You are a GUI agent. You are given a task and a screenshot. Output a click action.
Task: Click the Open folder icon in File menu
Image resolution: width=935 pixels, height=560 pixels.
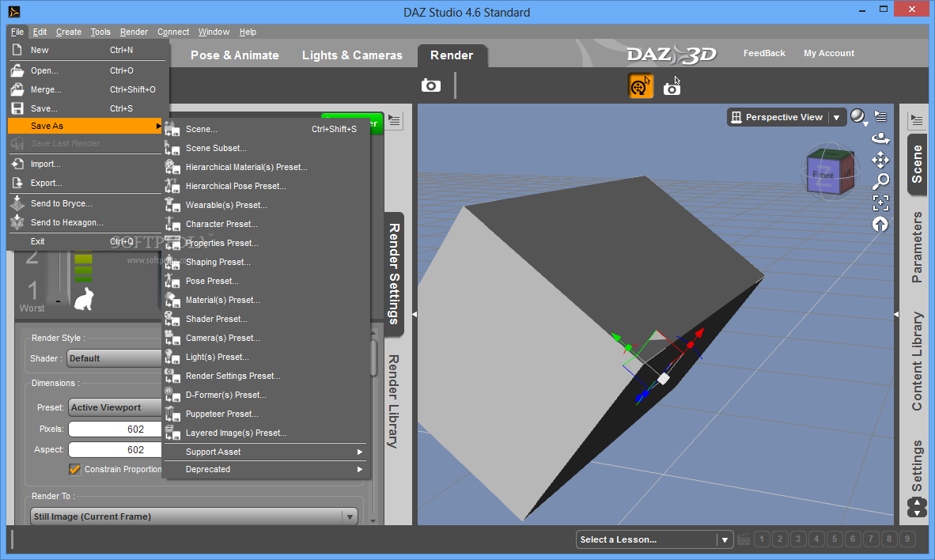coord(17,70)
